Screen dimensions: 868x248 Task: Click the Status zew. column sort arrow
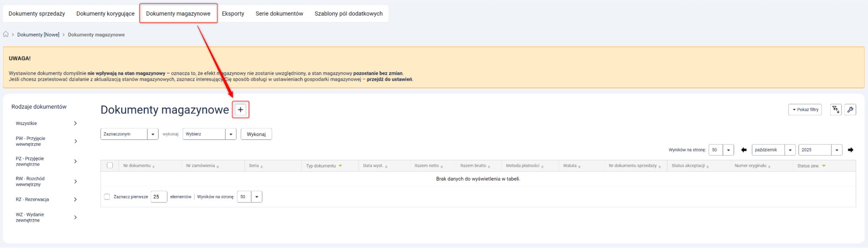(824, 166)
